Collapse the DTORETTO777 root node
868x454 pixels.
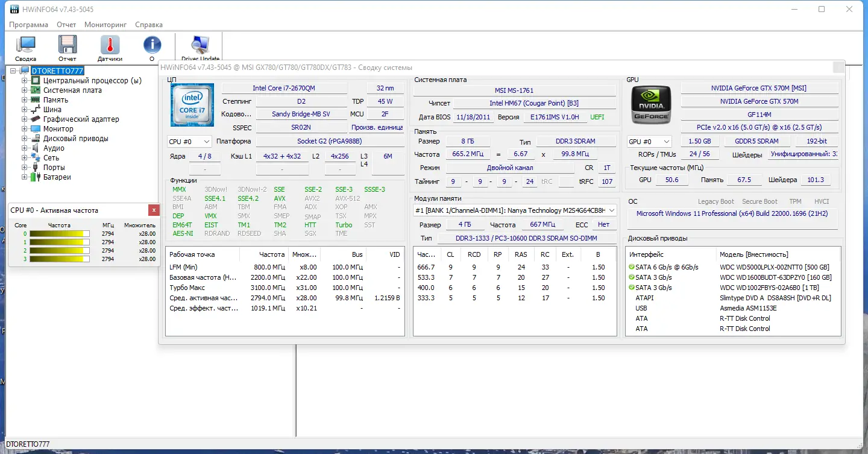point(13,71)
